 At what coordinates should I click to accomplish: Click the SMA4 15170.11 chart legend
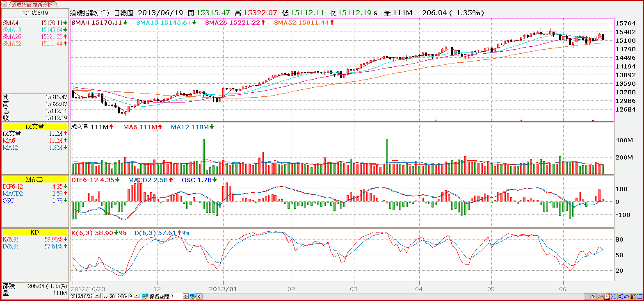[x=99, y=23]
